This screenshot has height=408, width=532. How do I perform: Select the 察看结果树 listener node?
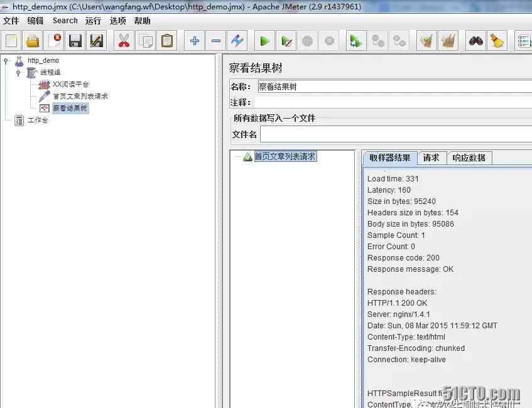point(70,108)
